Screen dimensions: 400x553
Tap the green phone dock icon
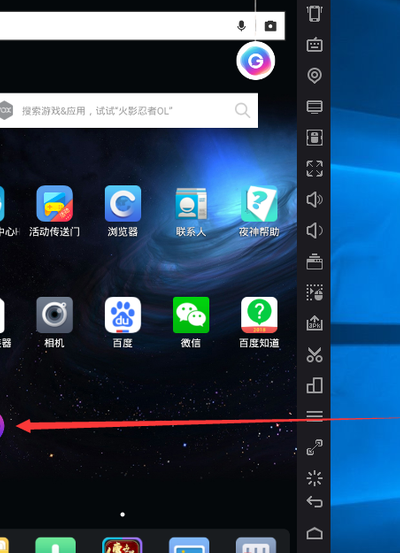coord(55,545)
